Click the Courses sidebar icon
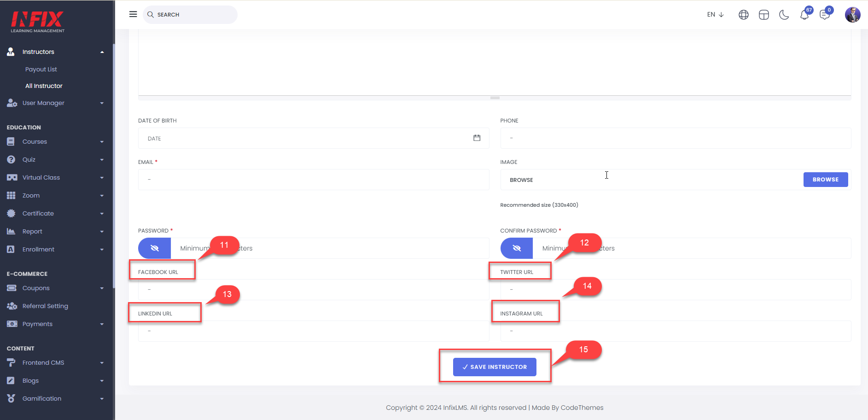Image resolution: width=868 pixels, height=420 pixels. click(11, 142)
